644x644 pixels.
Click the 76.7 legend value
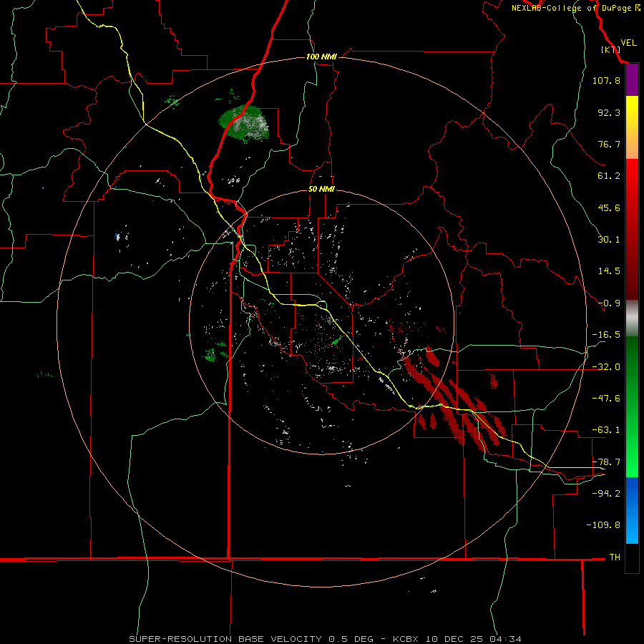coord(609,144)
